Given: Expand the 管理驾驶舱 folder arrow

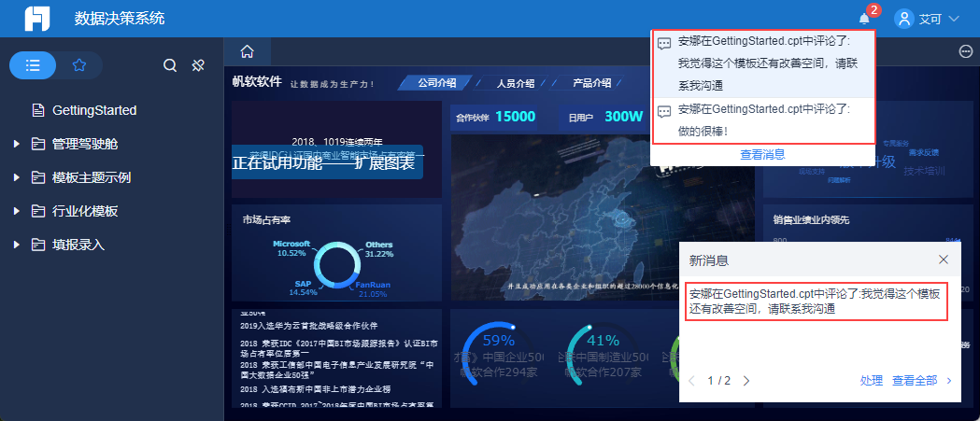Looking at the screenshot, I should (16, 145).
